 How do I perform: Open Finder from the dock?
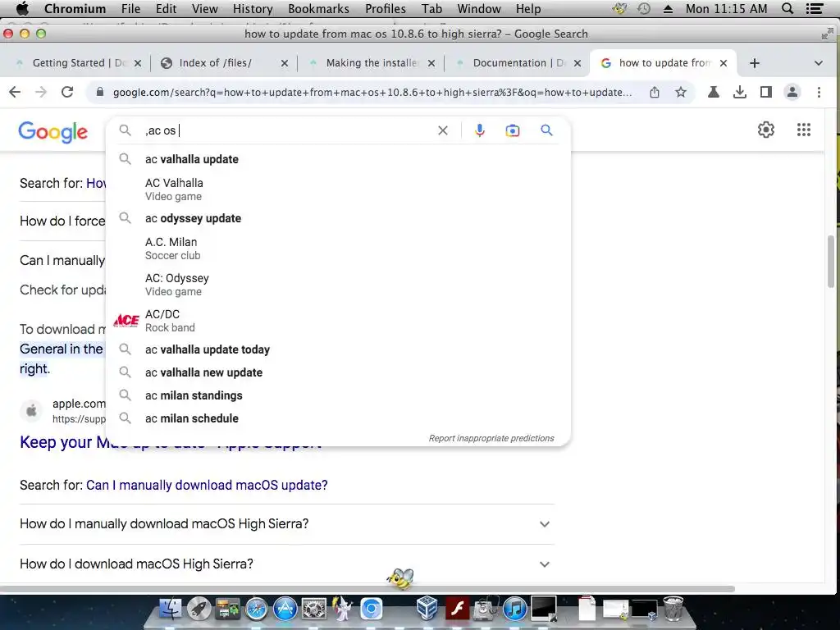(171, 609)
